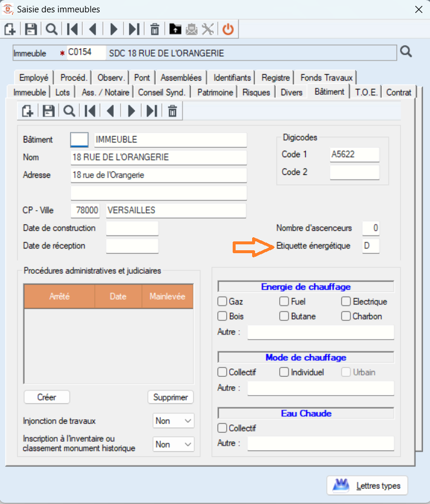The width and height of the screenshot is (430, 504).
Task: Click the Code 1 digicode field
Action: coord(355,154)
